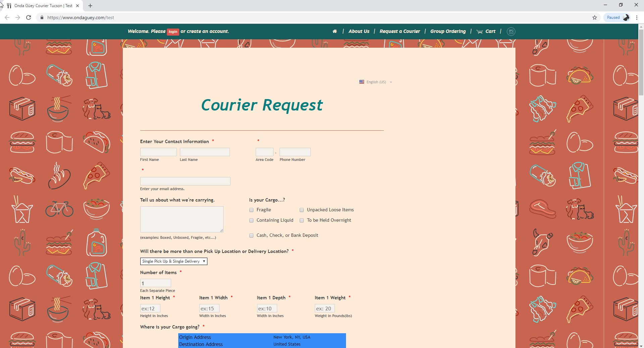Image resolution: width=644 pixels, height=348 pixels.
Task: Click the home icon in navigation bar
Action: (x=335, y=31)
